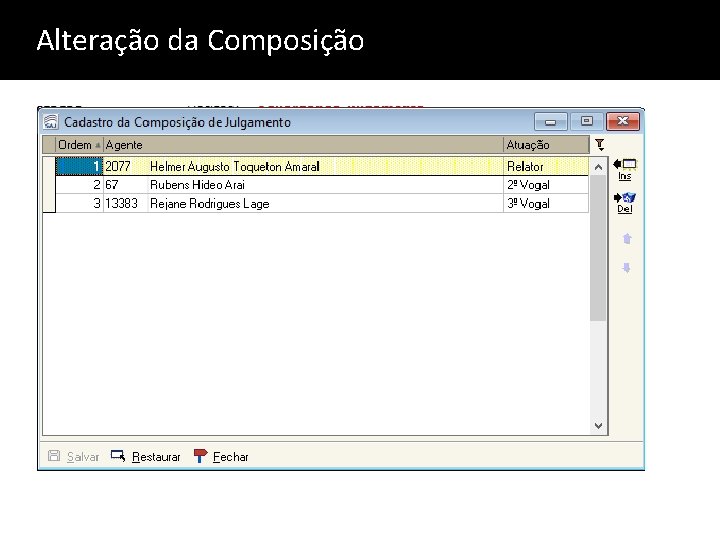Screen dimensions: 720x540
Task: Maximize the Cadastro da Composição window
Action: [586, 122]
